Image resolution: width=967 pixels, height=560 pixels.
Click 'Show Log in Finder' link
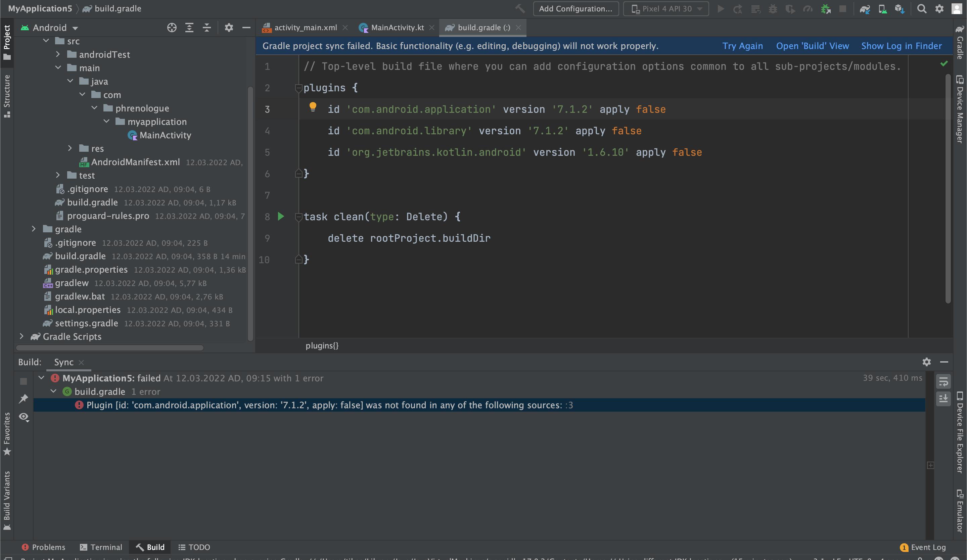click(901, 45)
